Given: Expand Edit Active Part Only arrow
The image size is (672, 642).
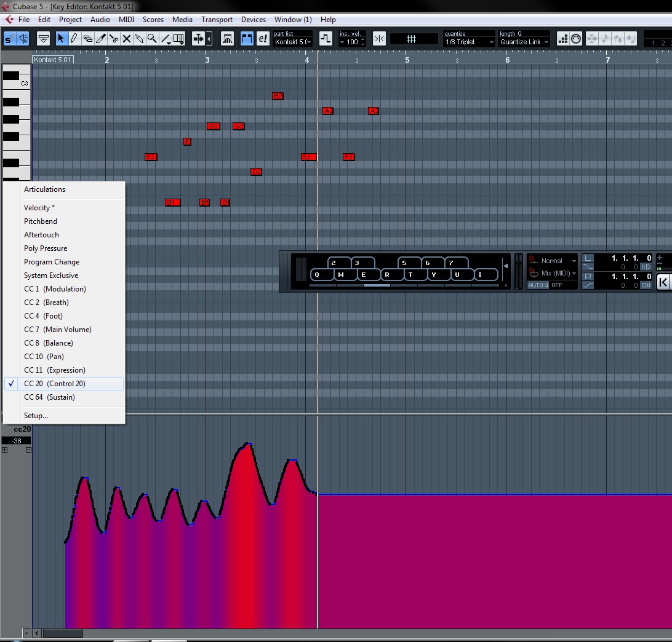Looking at the screenshot, I should point(209,39).
